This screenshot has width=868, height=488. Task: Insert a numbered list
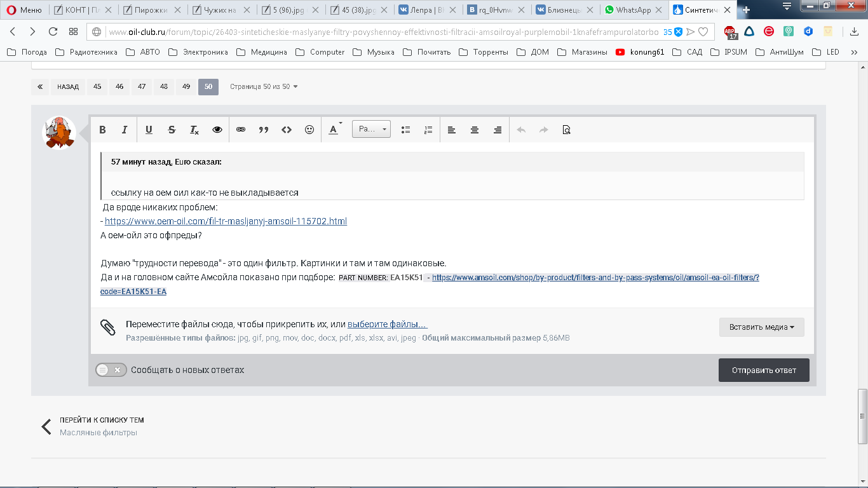428,130
